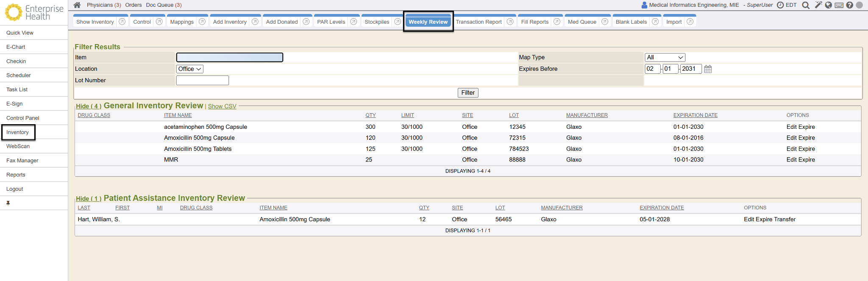The width and height of the screenshot is (868, 281).
Task: Click the pin icon in sidebar
Action: [8, 203]
